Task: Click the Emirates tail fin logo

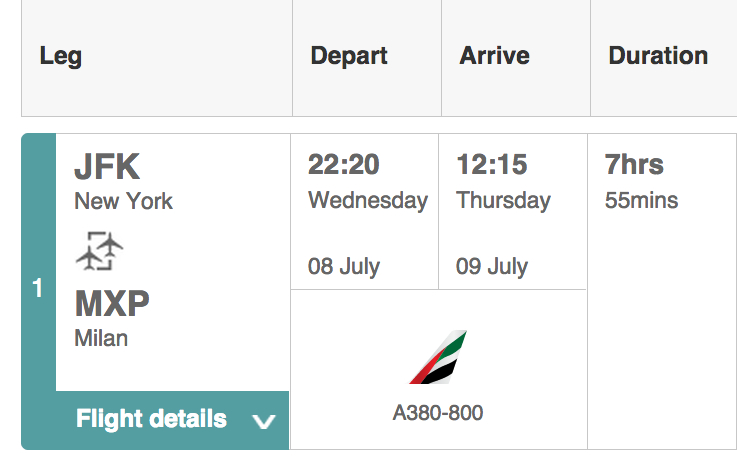Action: [438, 357]
